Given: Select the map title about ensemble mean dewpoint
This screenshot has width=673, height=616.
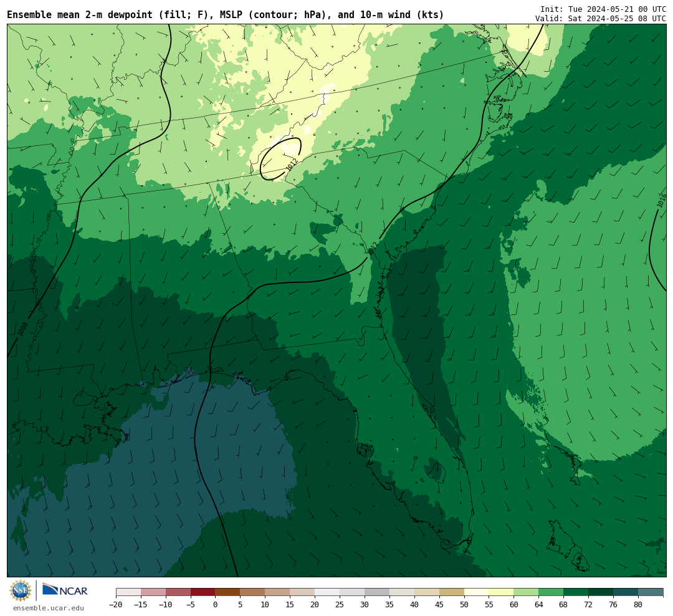Looking at the screenshot, I should pos(226,15).
